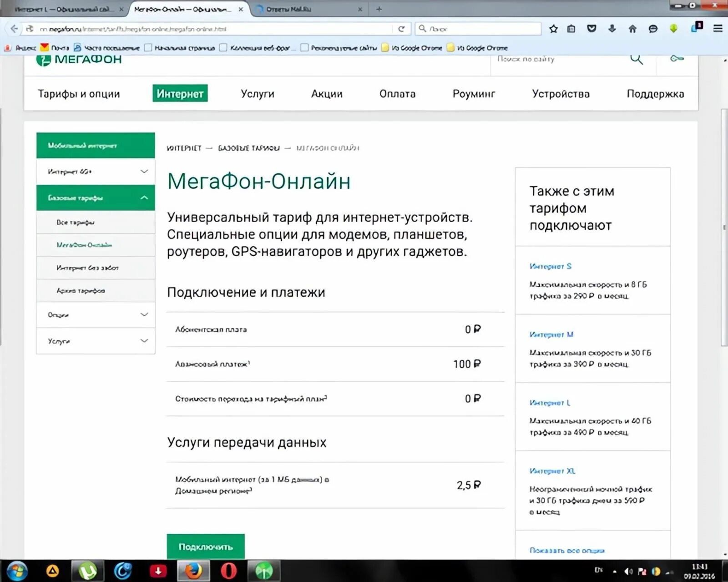Open the Оплата menu item
728x582 pixels.
click(x=397, y=94)
